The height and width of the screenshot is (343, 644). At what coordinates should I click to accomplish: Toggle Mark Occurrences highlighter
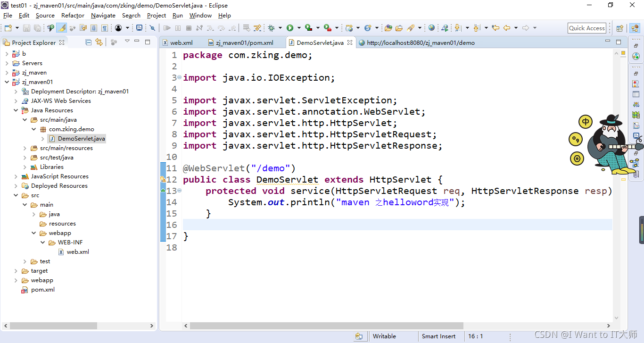pyautogui.click(x=62, y=28)
